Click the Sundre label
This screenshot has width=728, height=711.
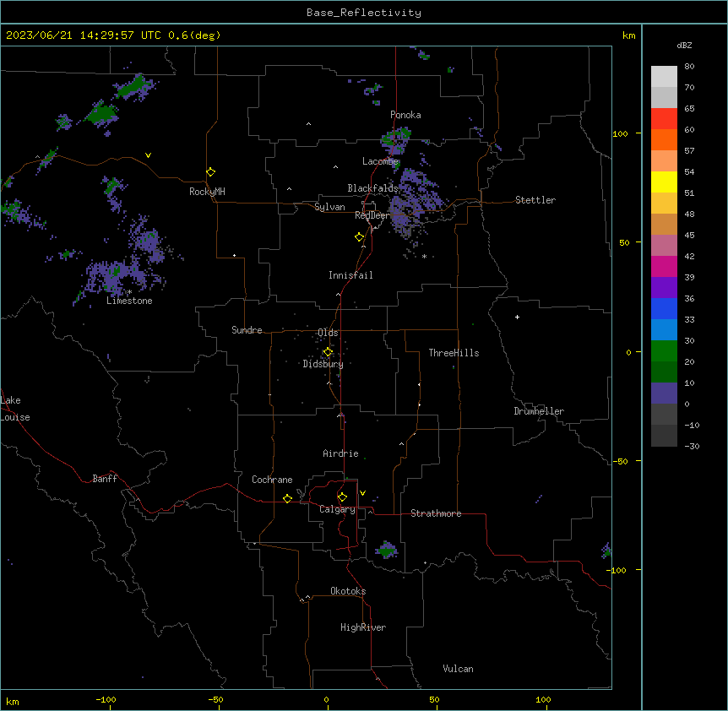[247, 330]
